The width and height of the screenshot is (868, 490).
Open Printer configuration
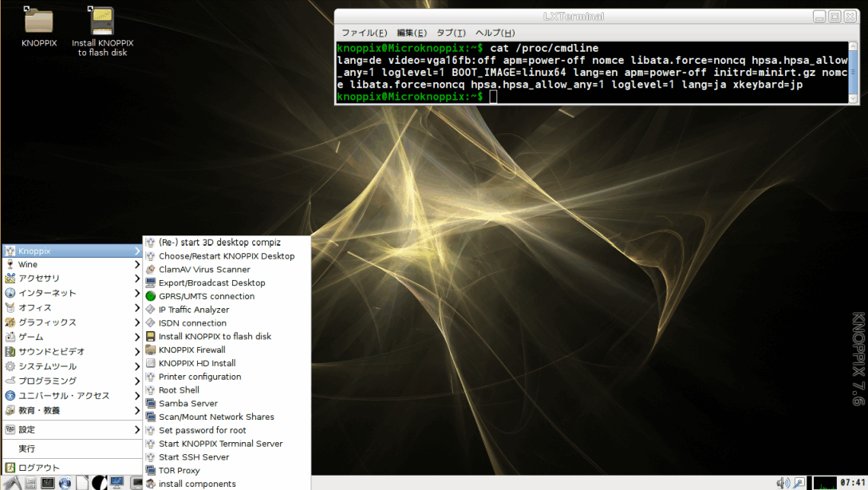227,377
